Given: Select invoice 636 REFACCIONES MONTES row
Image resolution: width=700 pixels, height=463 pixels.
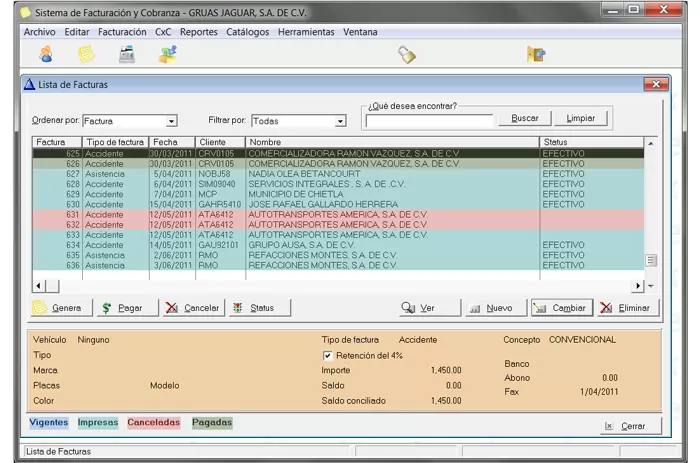Looking at the screenshot, I should pos(338,265).
